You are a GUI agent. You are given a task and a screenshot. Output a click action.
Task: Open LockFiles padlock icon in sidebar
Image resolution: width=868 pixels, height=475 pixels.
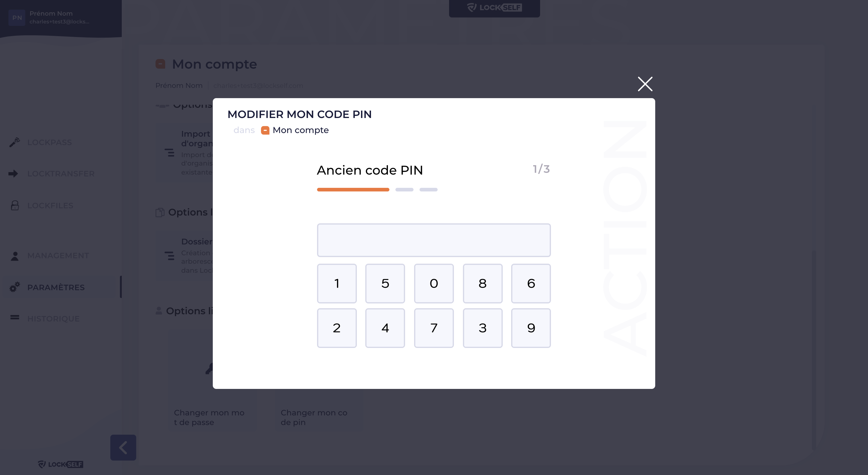[15, 205]
